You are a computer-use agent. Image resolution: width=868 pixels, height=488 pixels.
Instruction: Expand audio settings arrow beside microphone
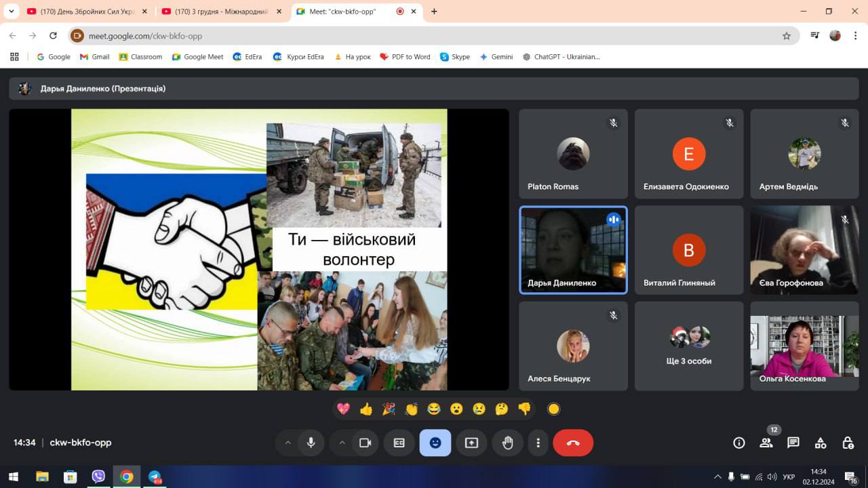288,443
